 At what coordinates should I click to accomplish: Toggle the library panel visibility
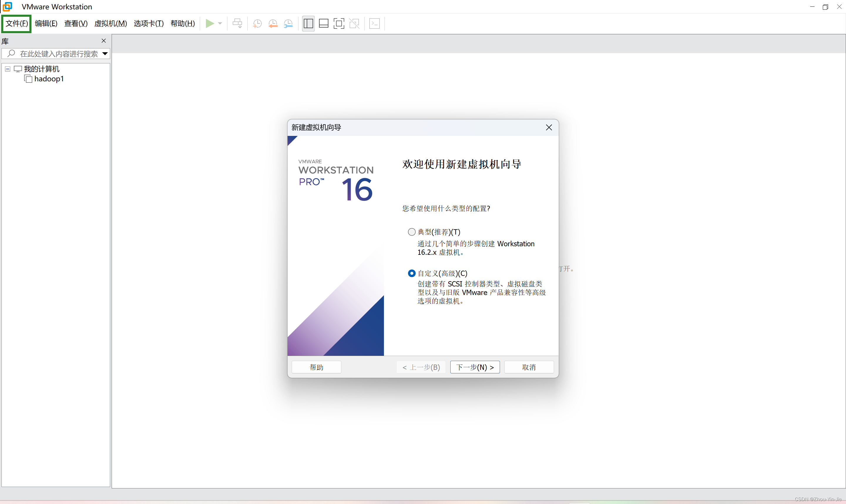[308, 23]
